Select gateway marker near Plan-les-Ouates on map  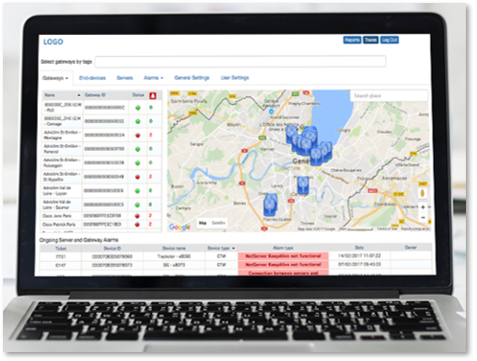(x=270, y=205)
